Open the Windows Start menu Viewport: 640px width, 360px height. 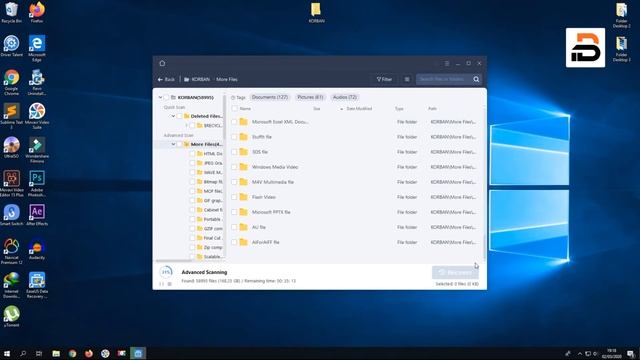pyautogui.click(x=7, y=353)
